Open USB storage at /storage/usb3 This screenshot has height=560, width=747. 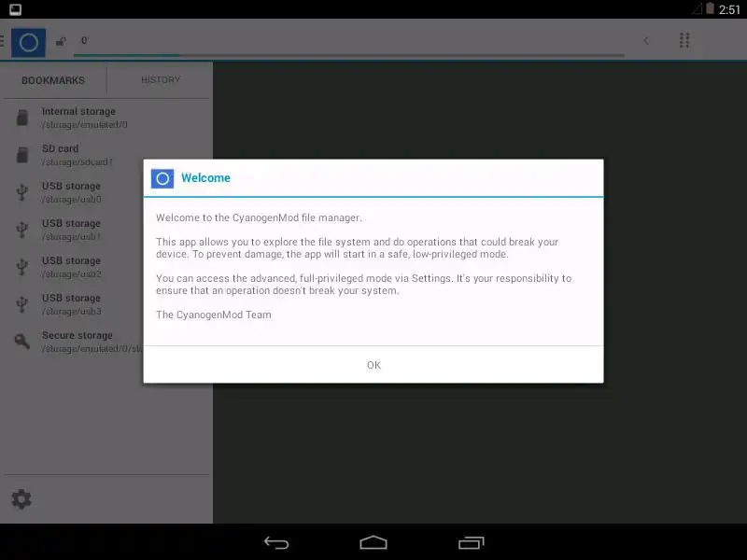click(x=74, y=304)
